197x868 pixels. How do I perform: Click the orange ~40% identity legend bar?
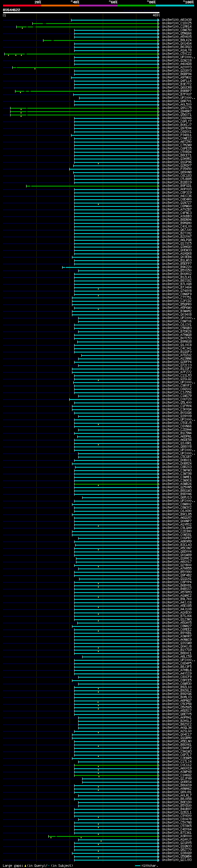click(x=60, y=6)
